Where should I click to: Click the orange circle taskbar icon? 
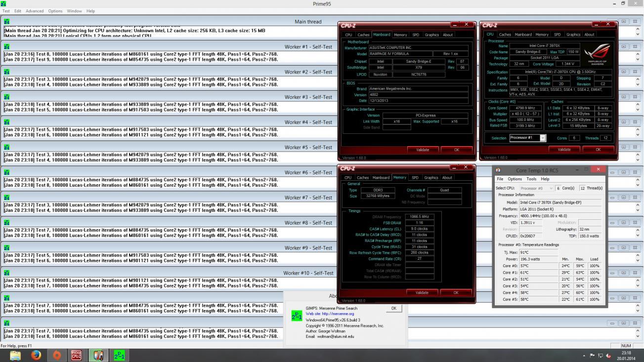(x=56, y=355)
